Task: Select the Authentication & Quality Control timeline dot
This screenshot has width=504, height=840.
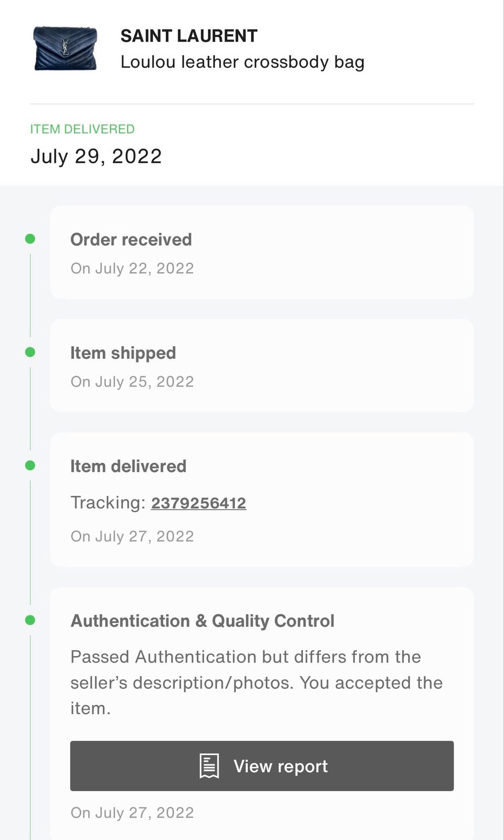Action: pos(30,620)
